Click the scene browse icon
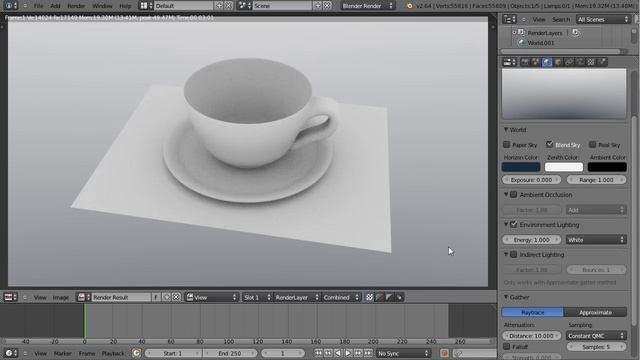Screen dimensions: 640x360 [x=244, y=6]
